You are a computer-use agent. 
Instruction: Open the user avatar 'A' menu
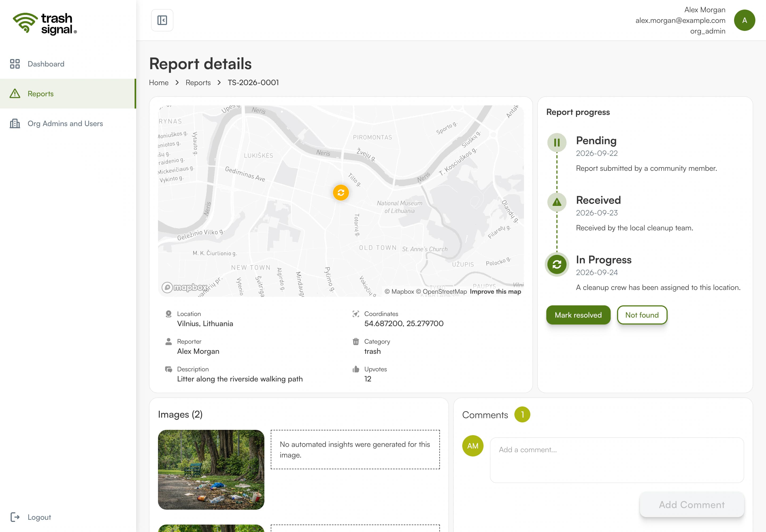click(x=744, y=20)
